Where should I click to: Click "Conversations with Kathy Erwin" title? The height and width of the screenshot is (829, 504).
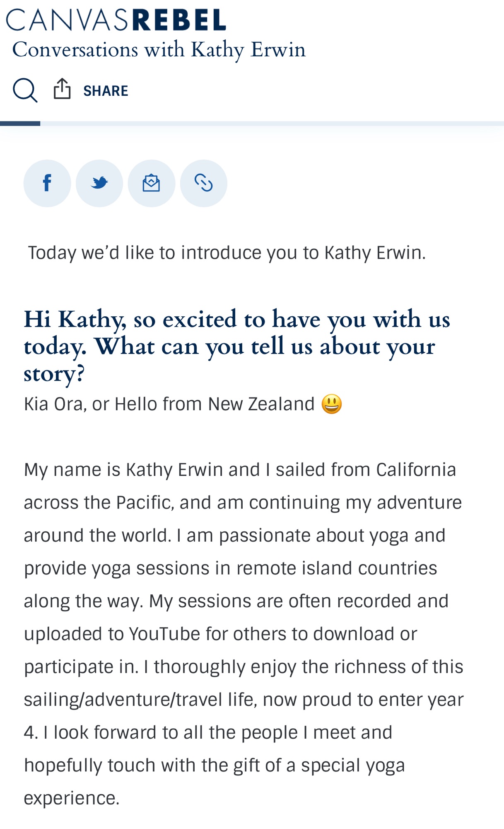(159, 50)
